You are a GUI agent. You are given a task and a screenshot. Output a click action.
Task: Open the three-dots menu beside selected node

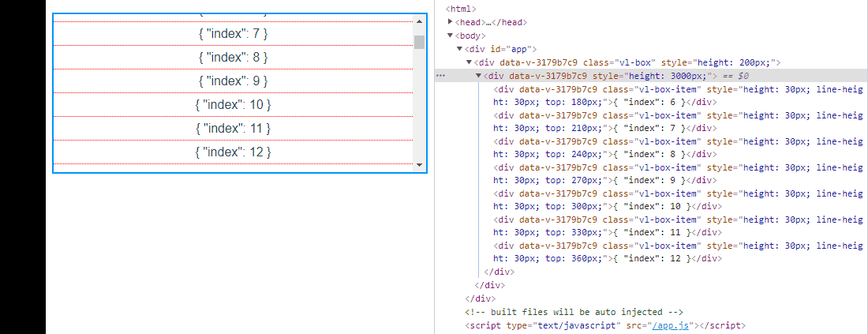click(x=440, y=76)
